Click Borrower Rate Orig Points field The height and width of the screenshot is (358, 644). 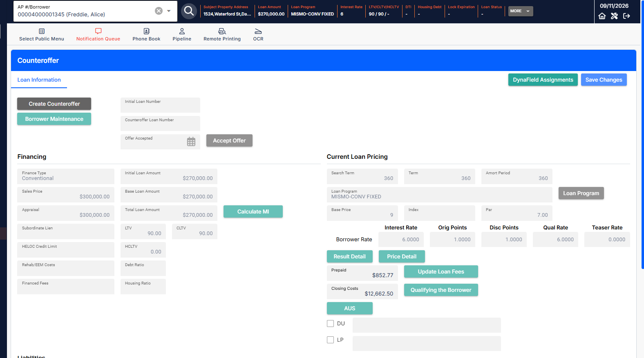452,240
